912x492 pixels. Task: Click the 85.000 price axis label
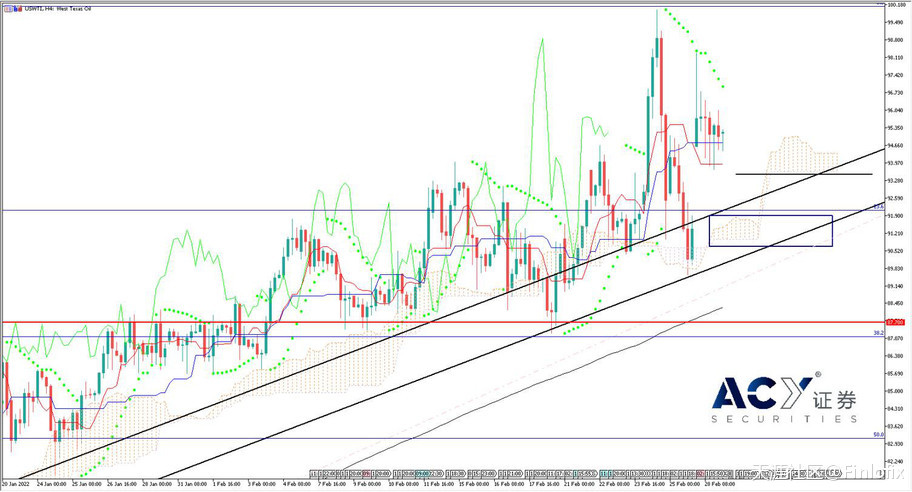tap(895, 391)
